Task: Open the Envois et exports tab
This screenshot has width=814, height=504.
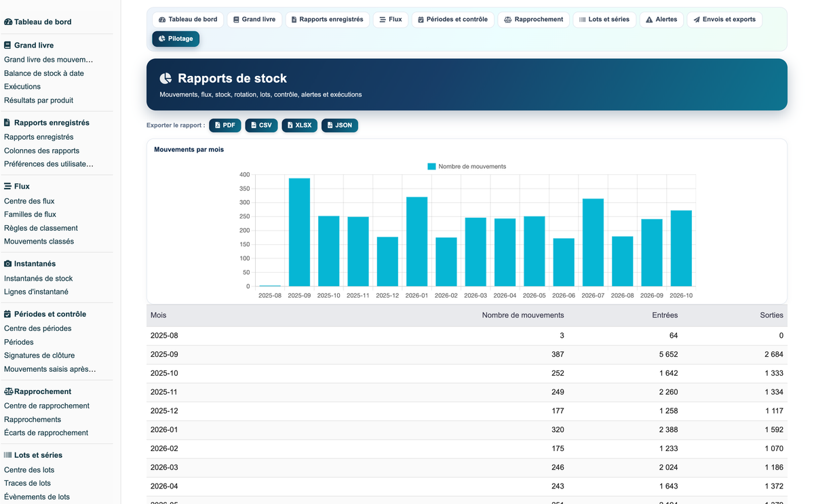Action: [x=724, y=20]
